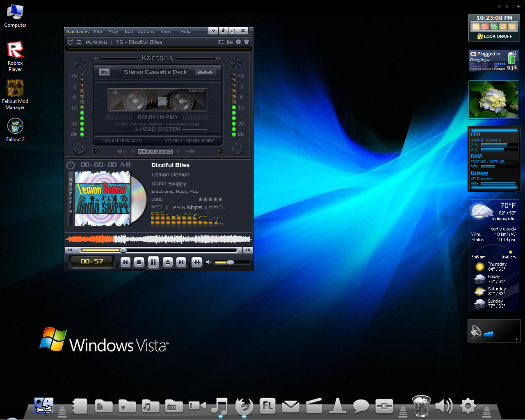The image size is (525, 420).
Task: Click Indianapolis in weather gadget
Action: 504,219
